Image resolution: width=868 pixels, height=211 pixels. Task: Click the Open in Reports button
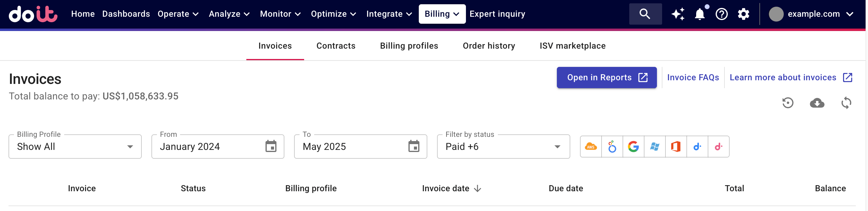tap(606, 77)
